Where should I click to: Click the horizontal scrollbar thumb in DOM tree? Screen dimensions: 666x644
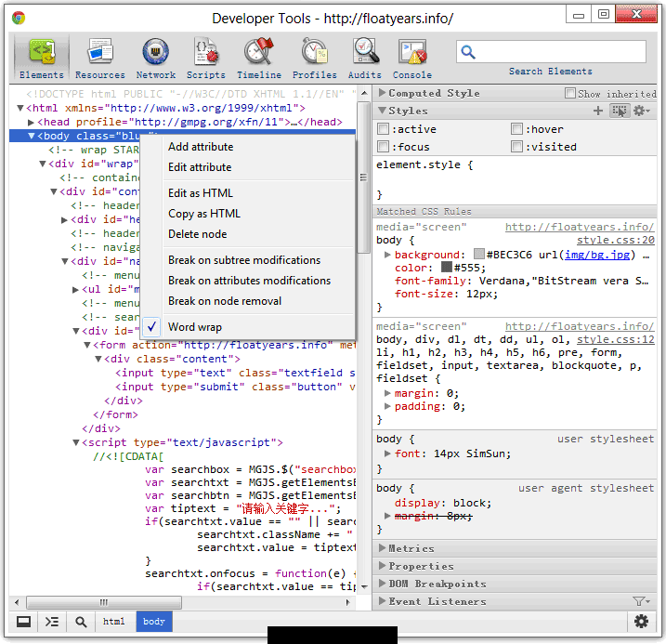[x=104, y=602]
